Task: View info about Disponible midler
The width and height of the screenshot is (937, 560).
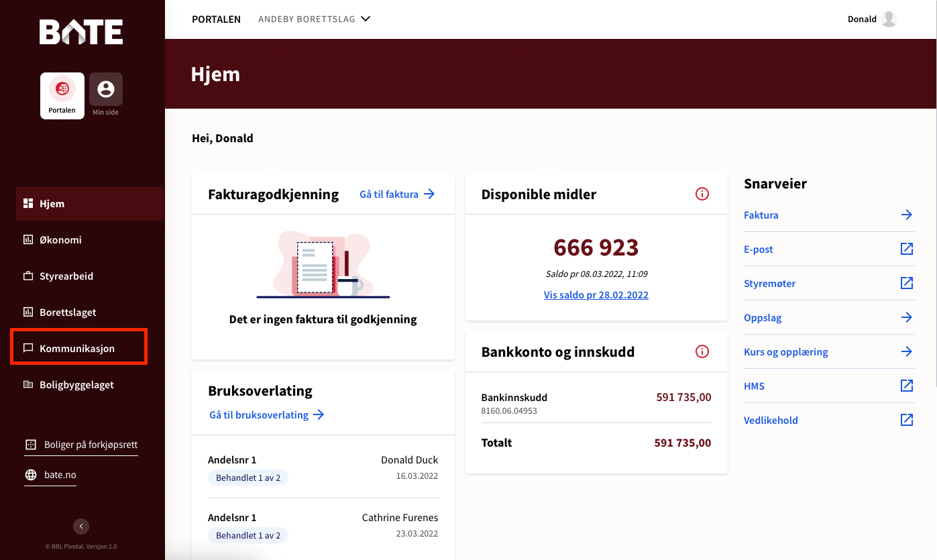Action: click(x=702, y=194)
